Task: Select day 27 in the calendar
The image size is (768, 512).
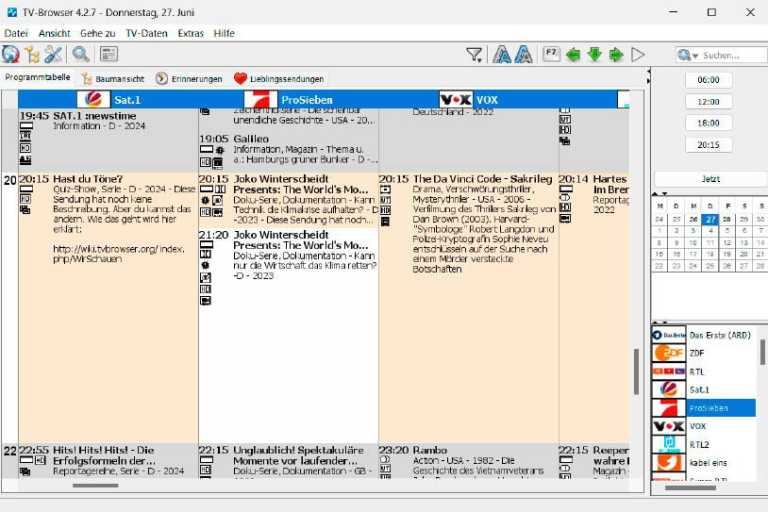Action: pyautogui.click(x=710, y=219)
